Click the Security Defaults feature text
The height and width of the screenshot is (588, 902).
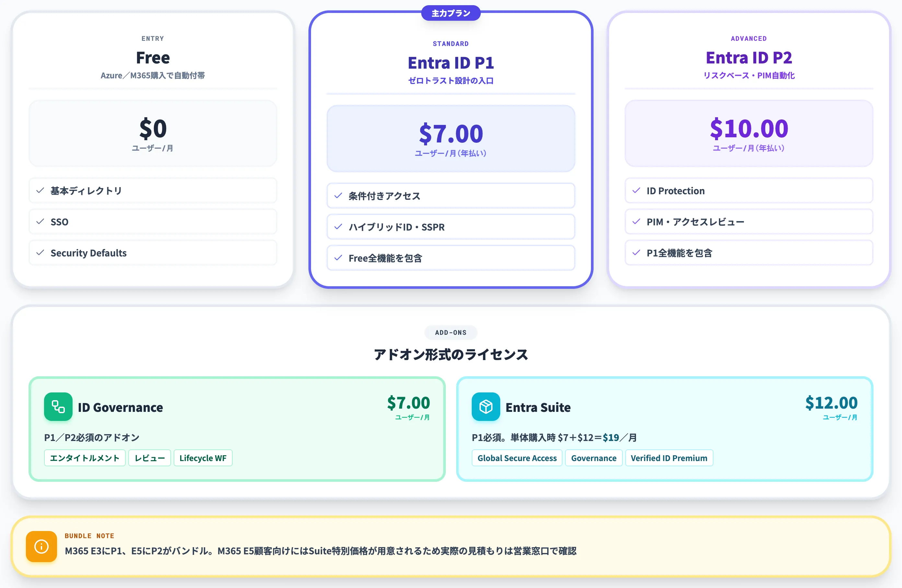click(x=89, y=253)
